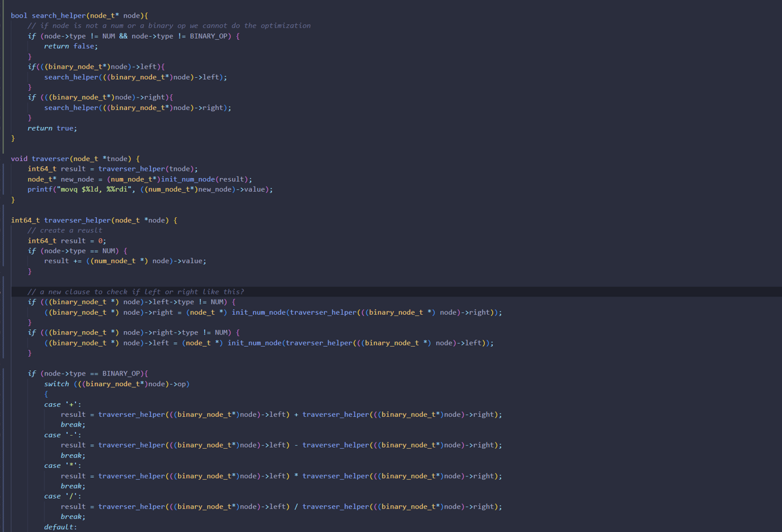Click the case '/' label
Image resolution: width=782 pixels, height=532 pixels.
click(x=62, y=497)
